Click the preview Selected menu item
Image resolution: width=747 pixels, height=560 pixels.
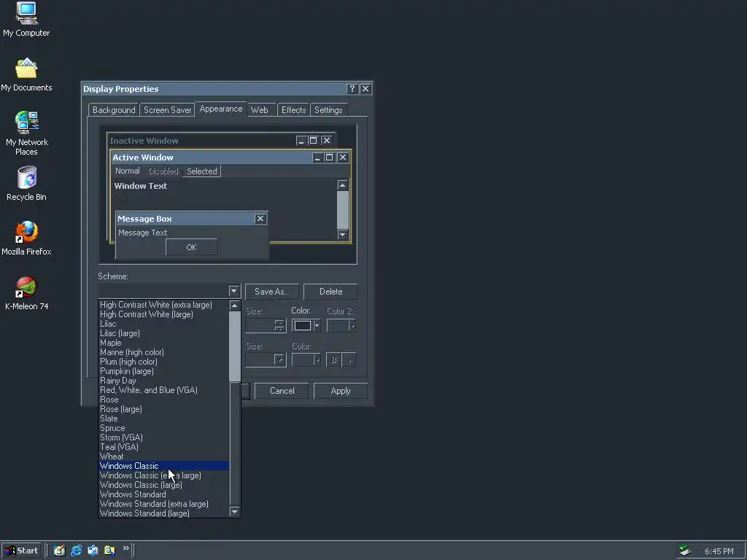click(x=201, y=171)
